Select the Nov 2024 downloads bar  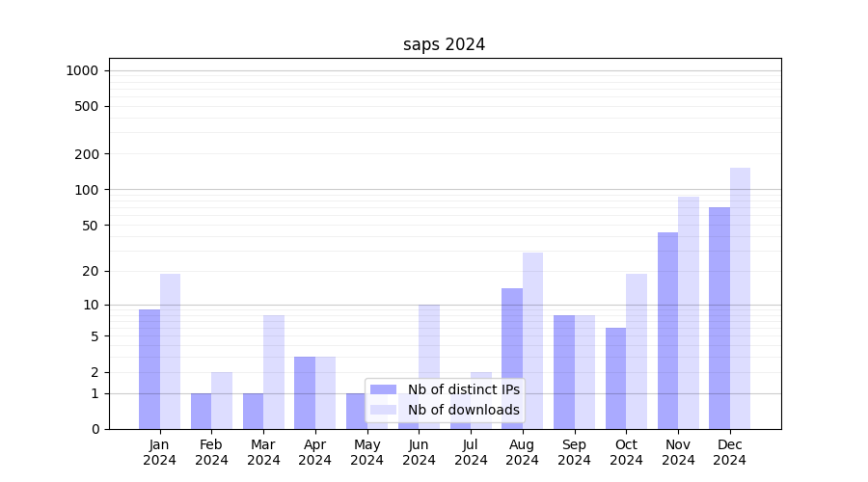[689, 313]
